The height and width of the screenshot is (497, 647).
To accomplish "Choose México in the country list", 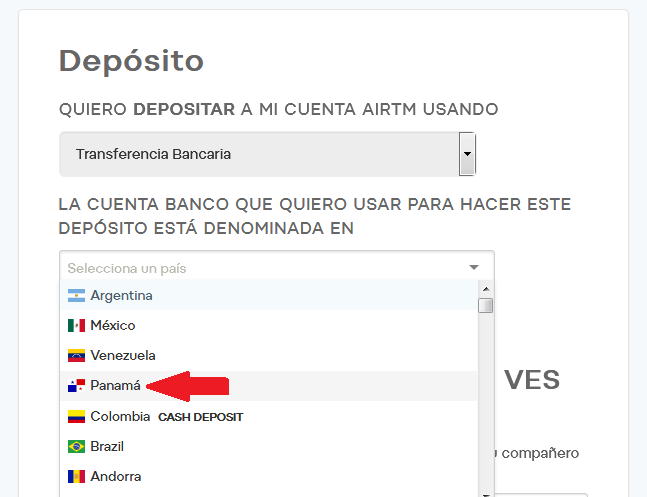I will (269, 325).
